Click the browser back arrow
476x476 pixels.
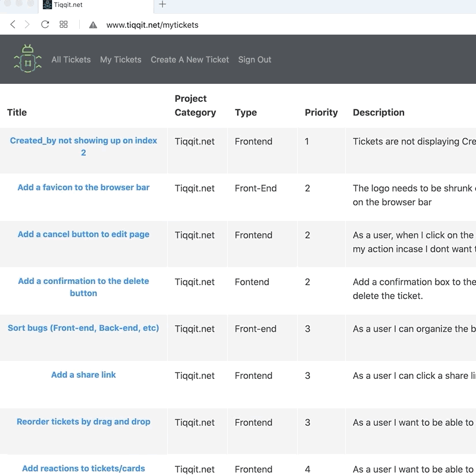pyautogui.click(x=13, y=25)
